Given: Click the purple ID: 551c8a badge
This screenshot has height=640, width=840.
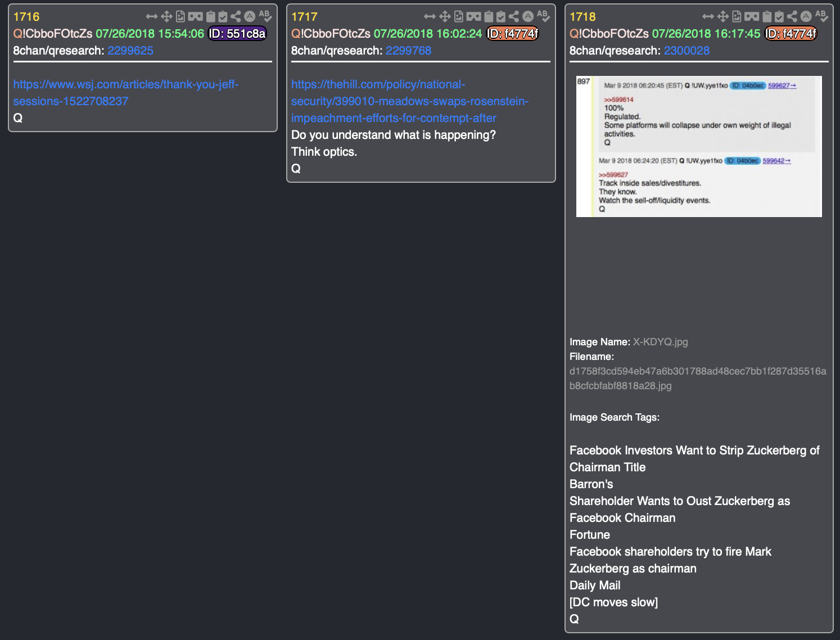Looking at the screenshot, I should coord(237,34).
